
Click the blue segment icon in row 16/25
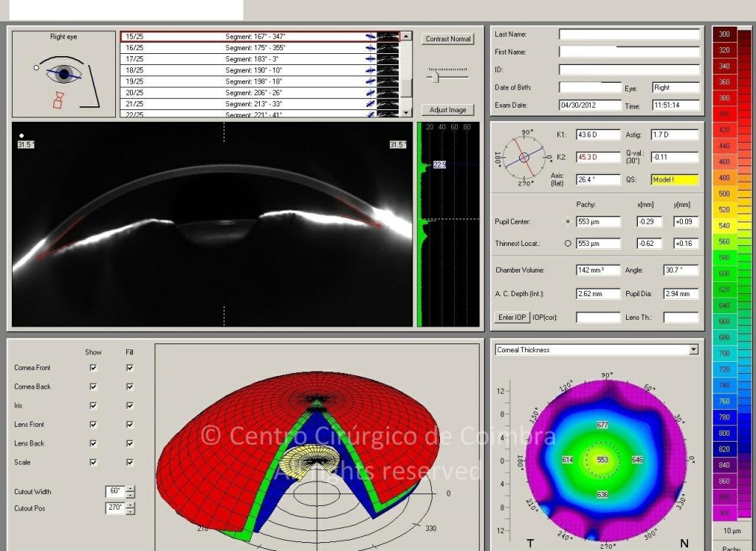coord(371,47)
